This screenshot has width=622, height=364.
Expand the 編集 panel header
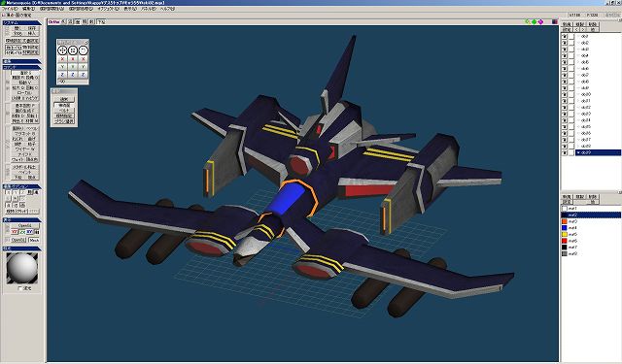[21, 61]
